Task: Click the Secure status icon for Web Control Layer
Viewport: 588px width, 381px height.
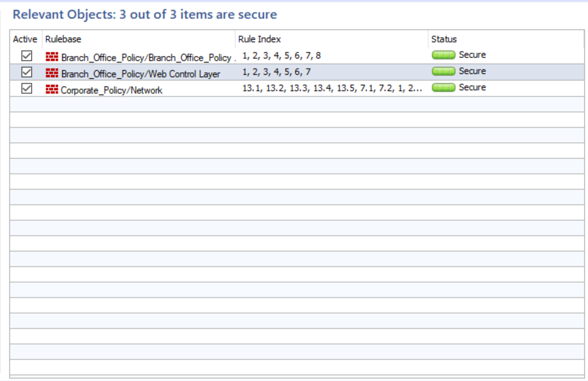Action: 442,71
